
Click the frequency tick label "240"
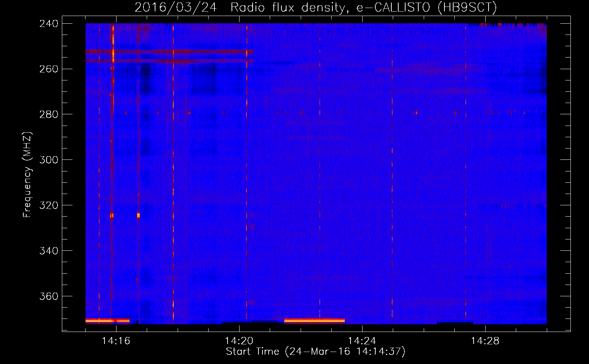[x=49, y=24]
